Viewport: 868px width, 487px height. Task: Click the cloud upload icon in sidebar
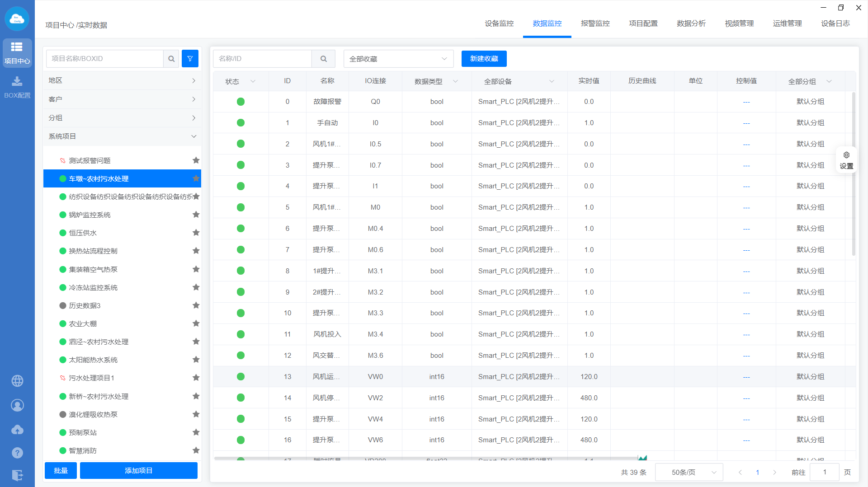(17, 429)
